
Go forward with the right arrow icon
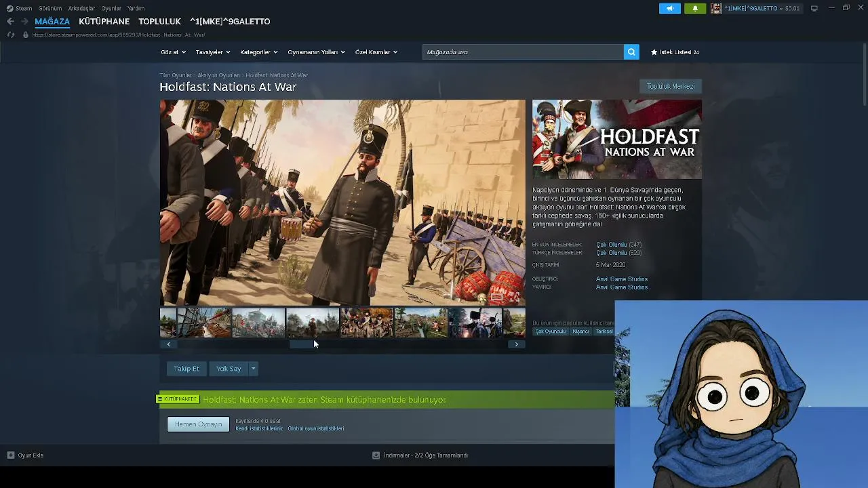coord(24,22)
